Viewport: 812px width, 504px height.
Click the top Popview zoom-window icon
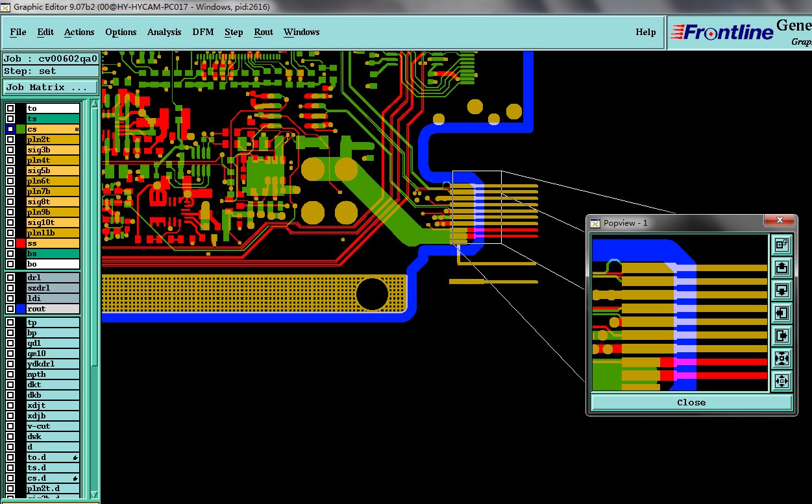click(781, 245)
